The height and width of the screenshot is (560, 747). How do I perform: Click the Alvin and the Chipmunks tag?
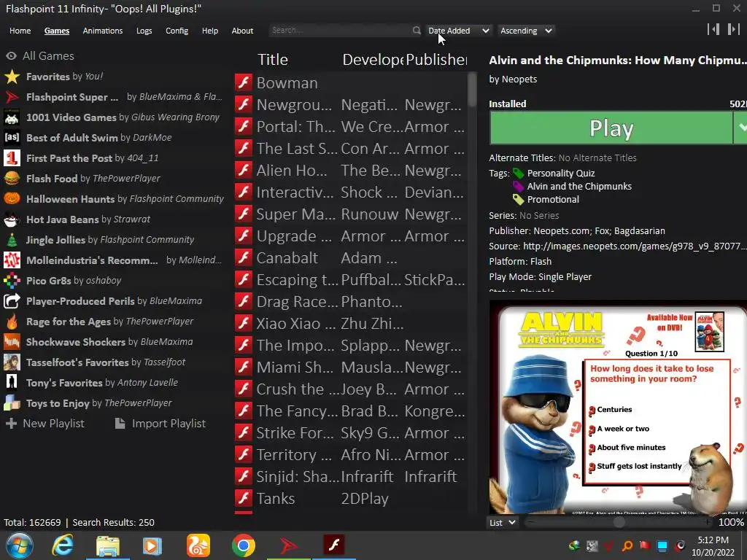coord(579,186)
